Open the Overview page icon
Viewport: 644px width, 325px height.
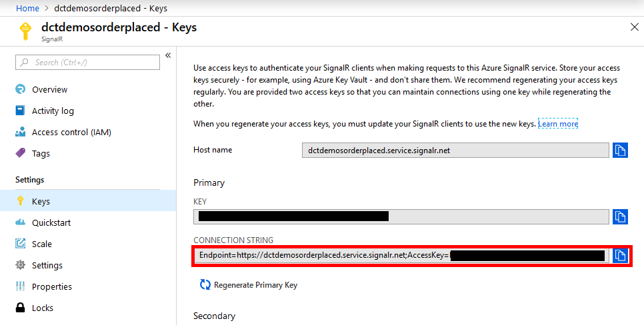(20, 89)
